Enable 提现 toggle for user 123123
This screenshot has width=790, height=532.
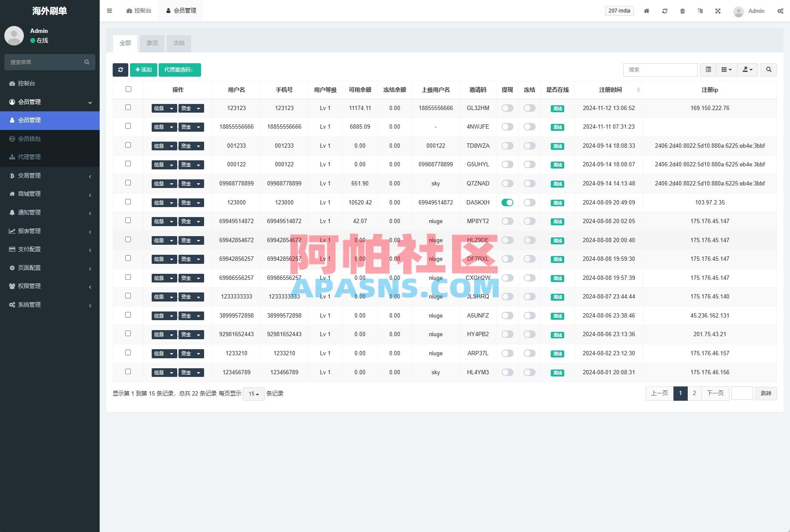tap(507, 108)
